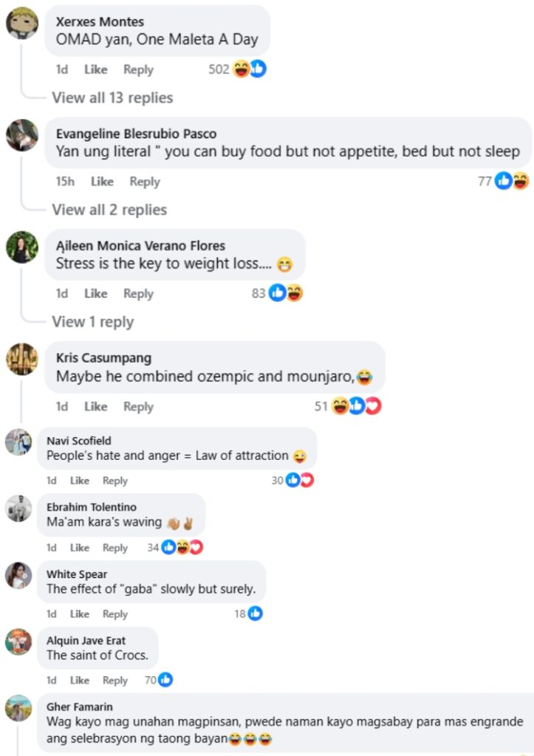View reactions on Navi Scofield's comment
534x756 pixels.
tap(299, 481)
